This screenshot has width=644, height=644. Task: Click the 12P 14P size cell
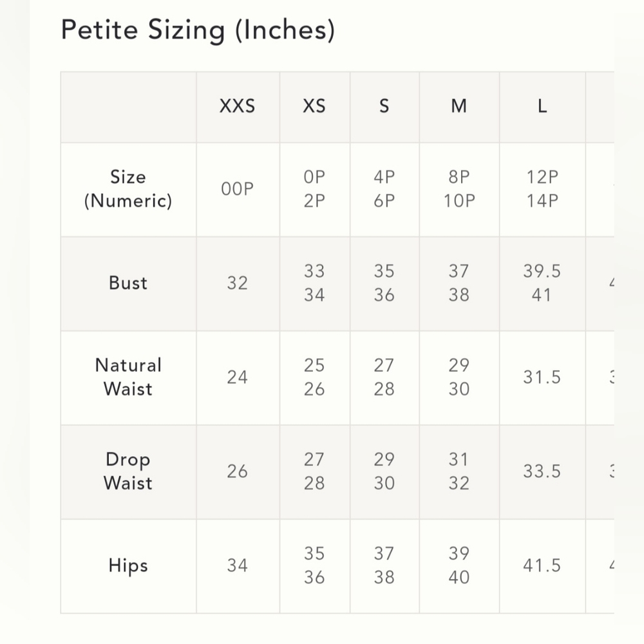point(542,189)
